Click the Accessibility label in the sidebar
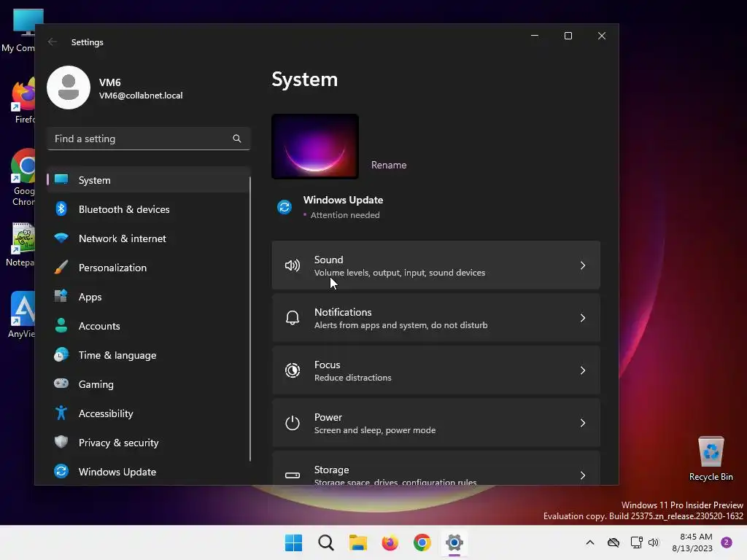Image resolution: width=747 pixels, height=560 pixels. point(106,413)
